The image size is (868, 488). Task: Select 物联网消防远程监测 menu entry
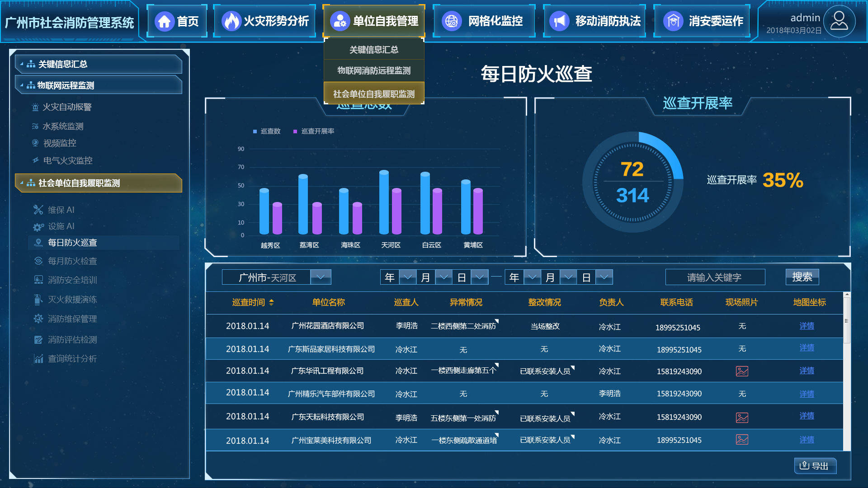[x=374, y=71]
